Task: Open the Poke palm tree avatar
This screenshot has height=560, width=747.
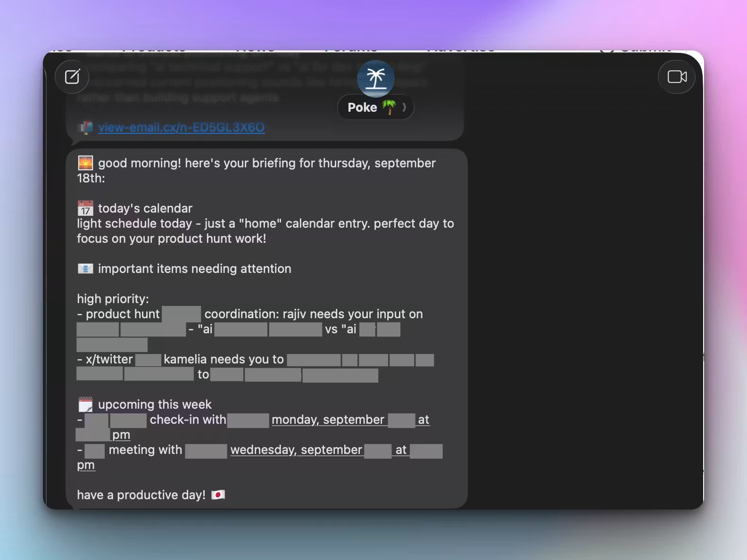Action: pyautogui.click(x=376, y=78)
